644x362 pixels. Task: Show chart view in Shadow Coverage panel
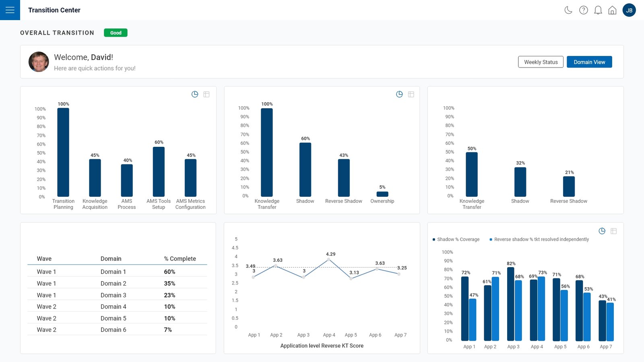(602, 231)
